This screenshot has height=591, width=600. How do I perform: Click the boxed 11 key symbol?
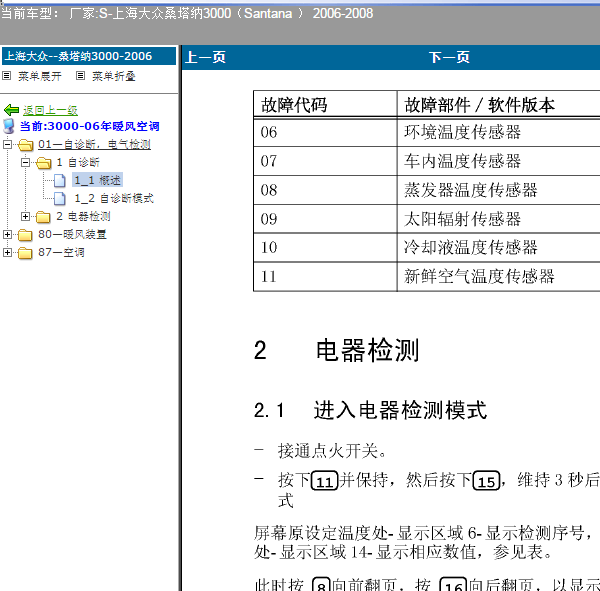pos(324,481)
